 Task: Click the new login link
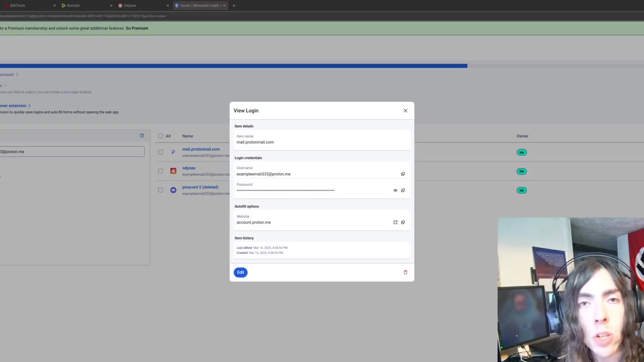[x=71, y=92]
